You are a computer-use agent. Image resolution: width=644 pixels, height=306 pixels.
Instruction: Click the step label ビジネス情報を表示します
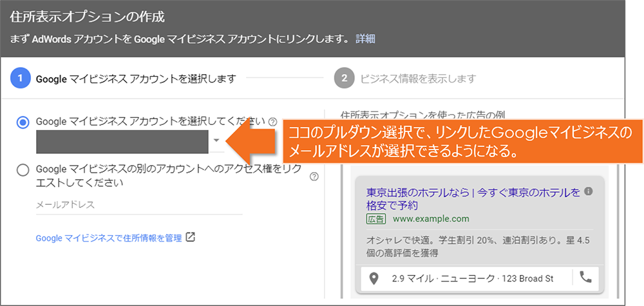[x=418, y=79]
